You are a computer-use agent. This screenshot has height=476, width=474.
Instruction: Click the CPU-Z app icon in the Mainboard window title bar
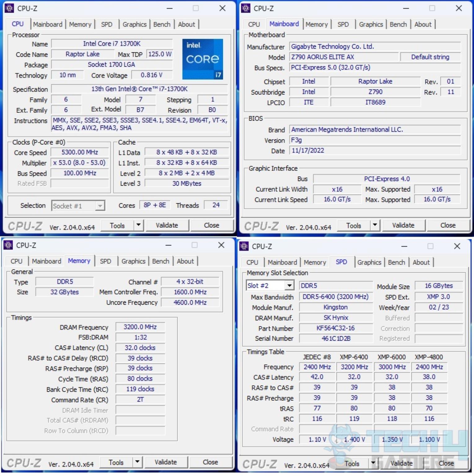(246, 8)
